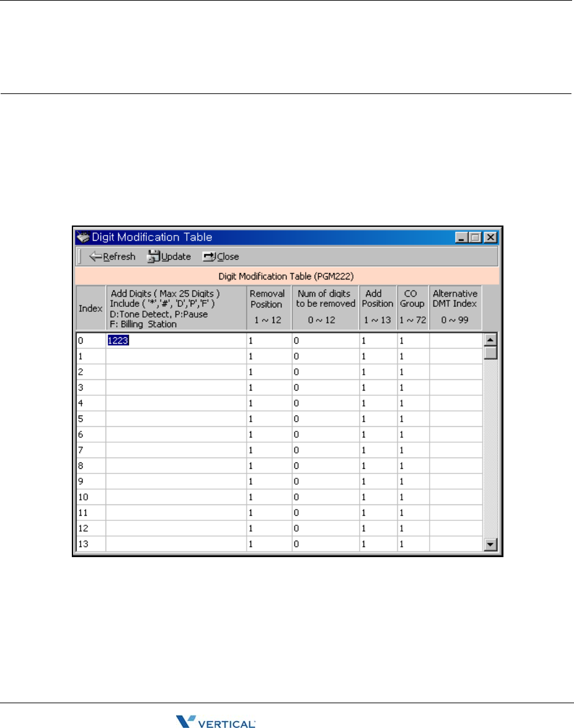Click the Index column header
Image resolution: width=574 pixels, height=728 pixels.
90,308
